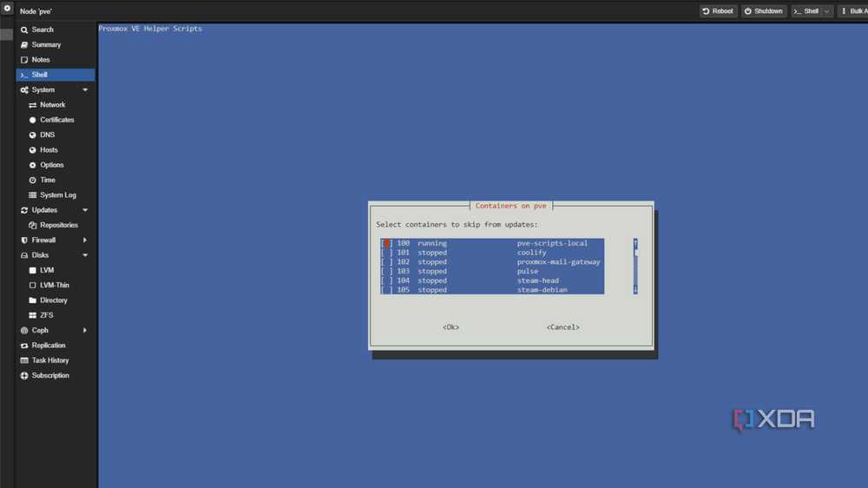The width and height of the screenshot is (868, 488).
Task: Confirm with the Ok dialog button
Action: [x=450, y=327]
